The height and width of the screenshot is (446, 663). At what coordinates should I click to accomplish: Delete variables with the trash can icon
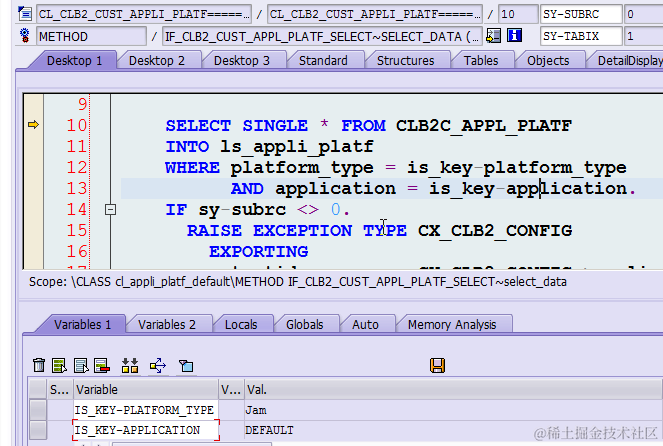[39, 365]
